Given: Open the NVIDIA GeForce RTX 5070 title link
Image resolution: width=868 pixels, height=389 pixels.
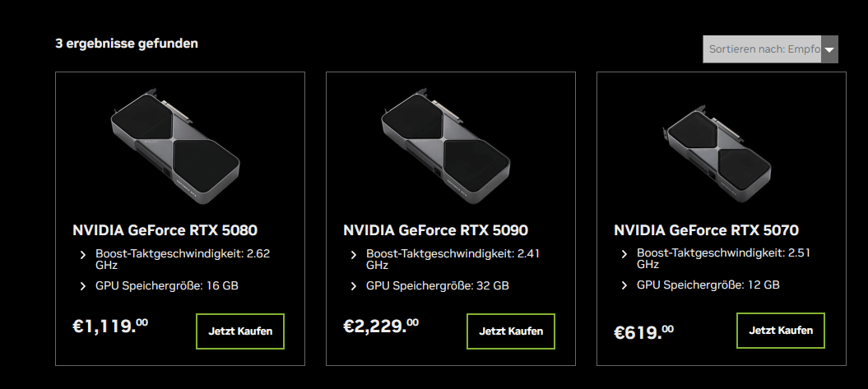Looking at the screenshot, I should click(706, 230).
